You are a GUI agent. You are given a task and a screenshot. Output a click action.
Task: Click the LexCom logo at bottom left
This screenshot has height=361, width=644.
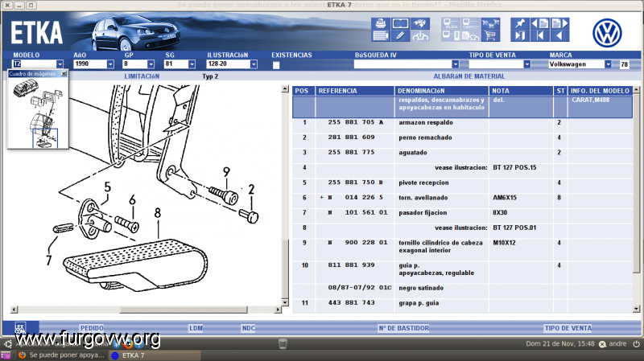(20, 328)
